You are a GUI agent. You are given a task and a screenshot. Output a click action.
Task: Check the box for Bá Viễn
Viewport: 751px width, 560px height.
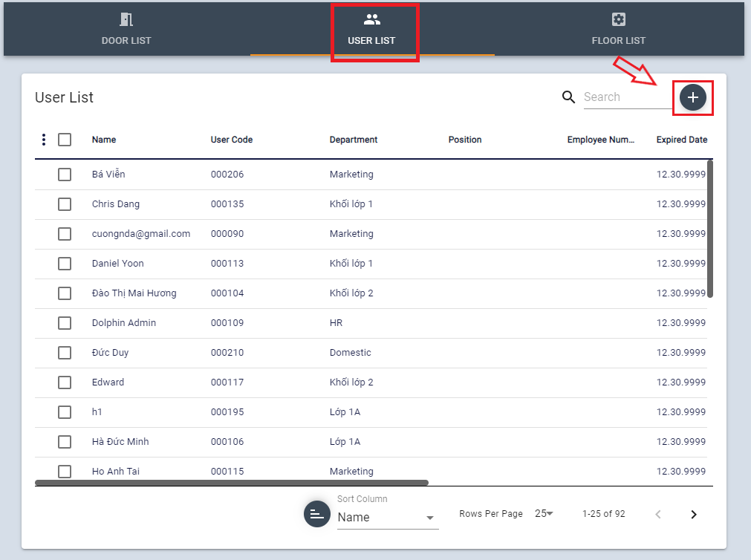(x=65, y=175)
